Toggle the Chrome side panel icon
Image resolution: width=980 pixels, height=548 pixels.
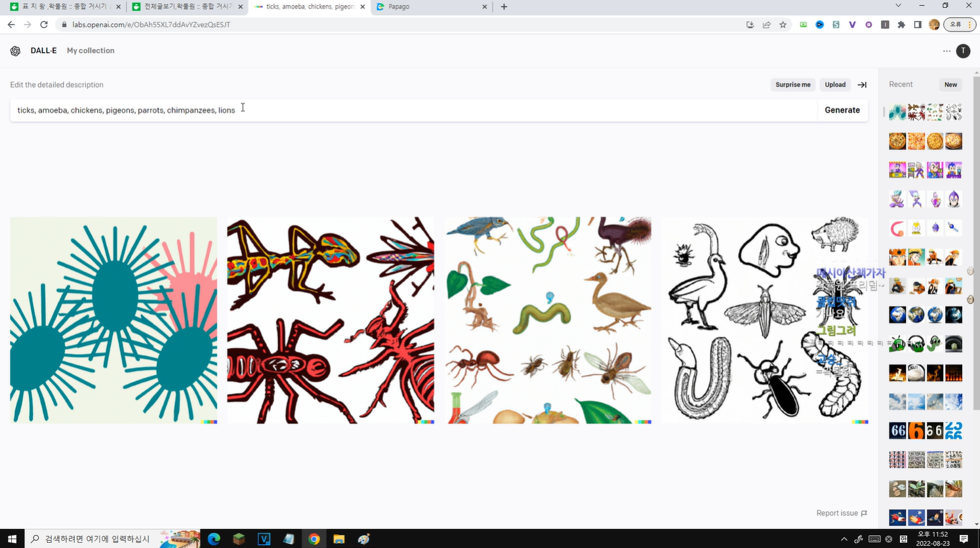918,25
